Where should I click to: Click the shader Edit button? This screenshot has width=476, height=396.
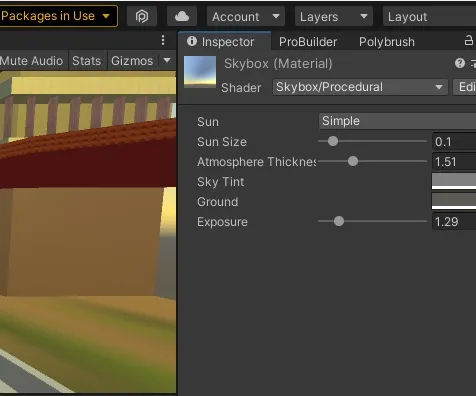click(465, 87)
